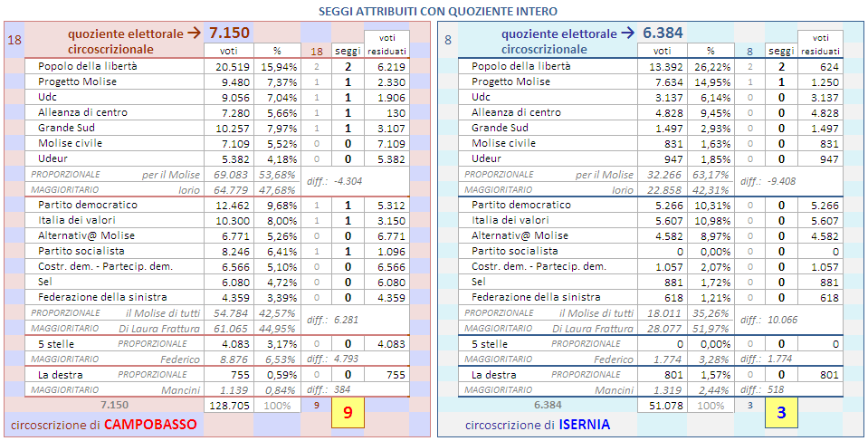The image size is (868, 441).
Task: Click the Campobasso Grande Sud votes cell 10.257
Action: pyautogui.click(x=232, y=129)
